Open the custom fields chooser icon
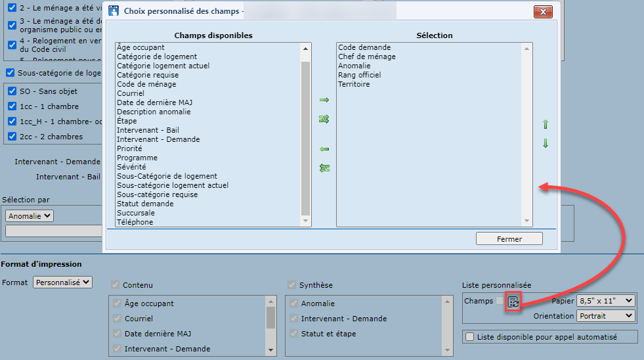Viewport: 644px width, 360px height. (x=514, y=302)
